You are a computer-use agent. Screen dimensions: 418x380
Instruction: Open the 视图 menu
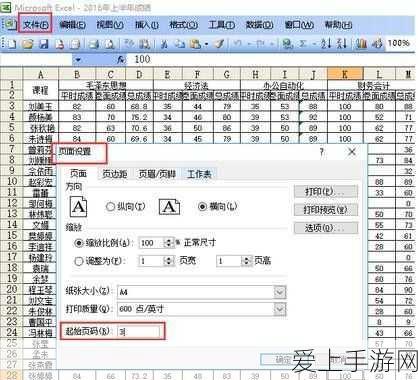pyautogui.click(x=110, y=25)
